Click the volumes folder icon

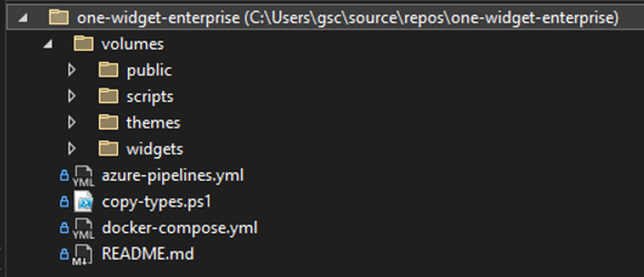pos(84,44)
